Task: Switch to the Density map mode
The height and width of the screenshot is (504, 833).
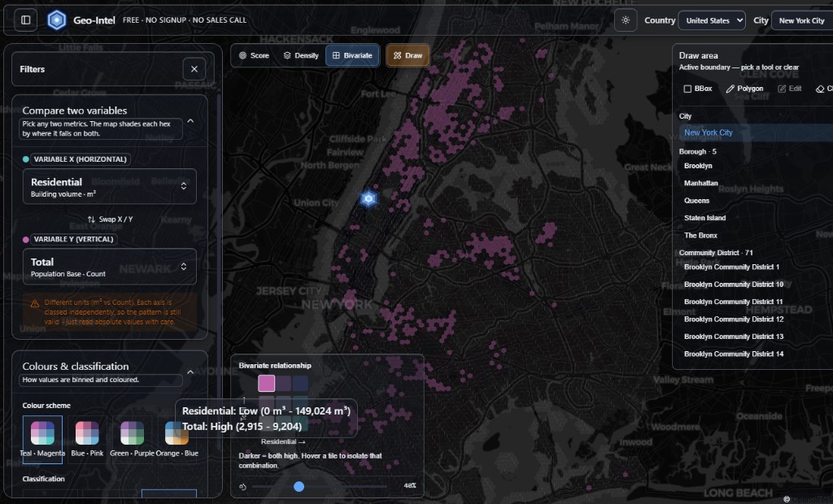Action: click(301, 55)
